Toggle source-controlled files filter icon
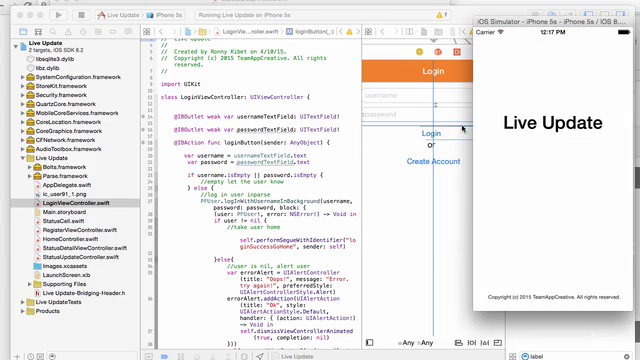 40,356
